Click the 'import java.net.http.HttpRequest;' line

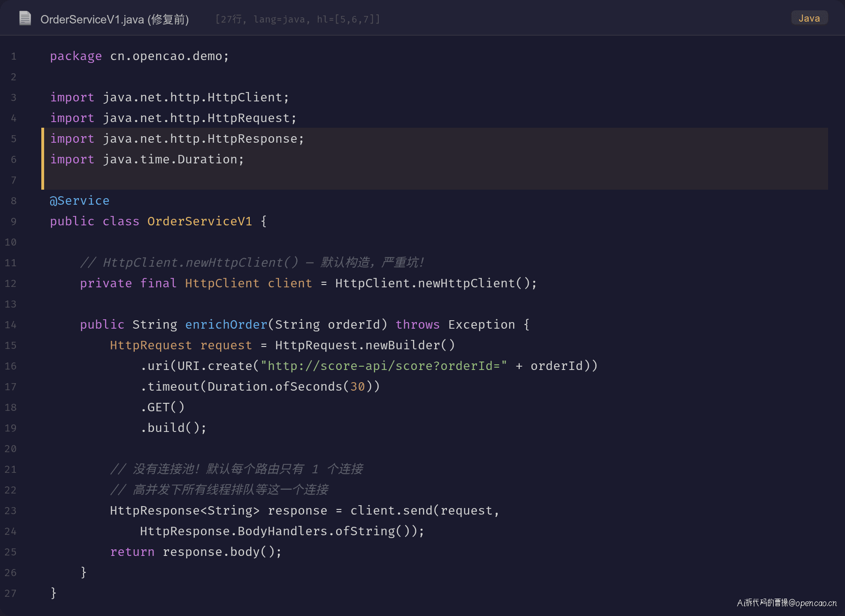click(x=173, y=118)
